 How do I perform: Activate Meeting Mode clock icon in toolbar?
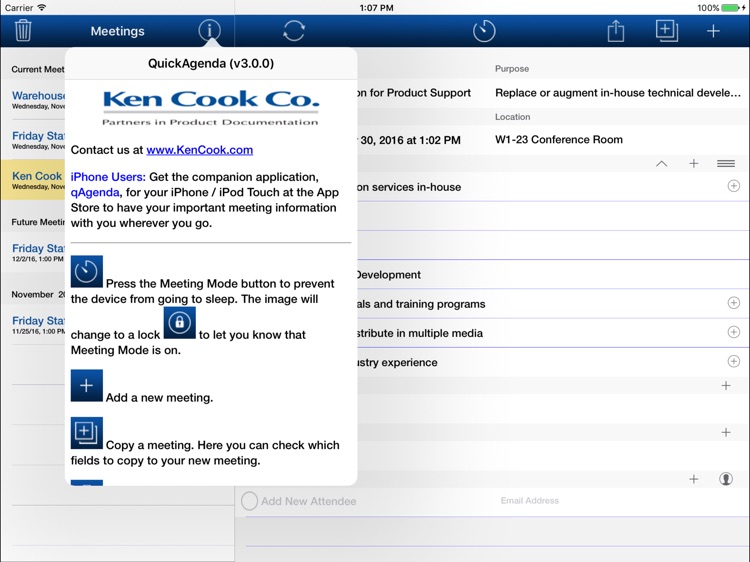tap(484, 31)
